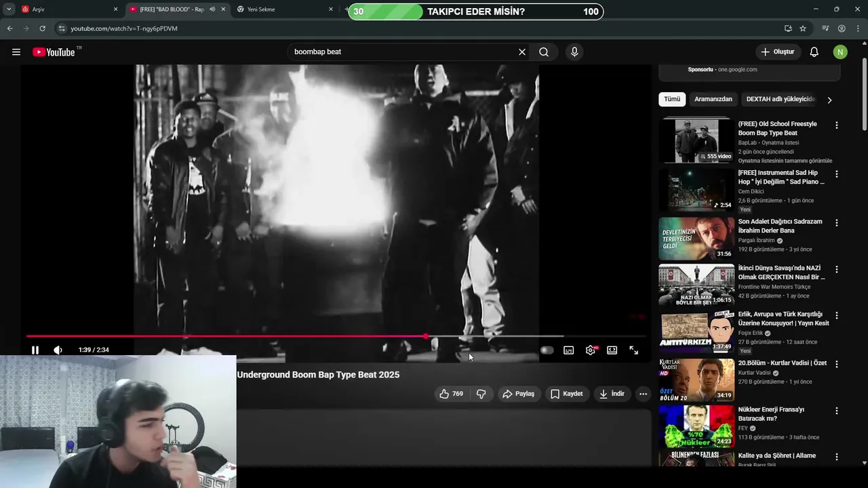Bookmark this page with star icon
Viewport: 868px width, 488px height.
(x=803, y=28)
